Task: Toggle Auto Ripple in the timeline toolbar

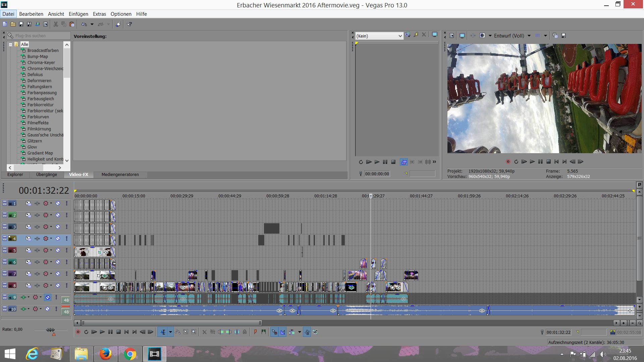Action: pyautogui.click(x=292, y=332)
